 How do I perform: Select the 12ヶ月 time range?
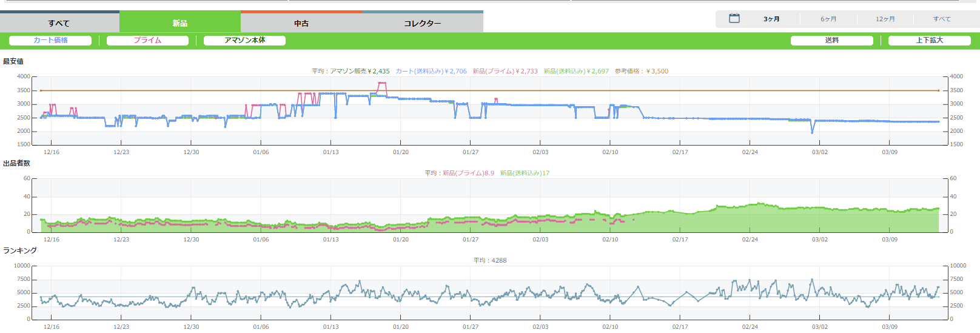(885, 19)
